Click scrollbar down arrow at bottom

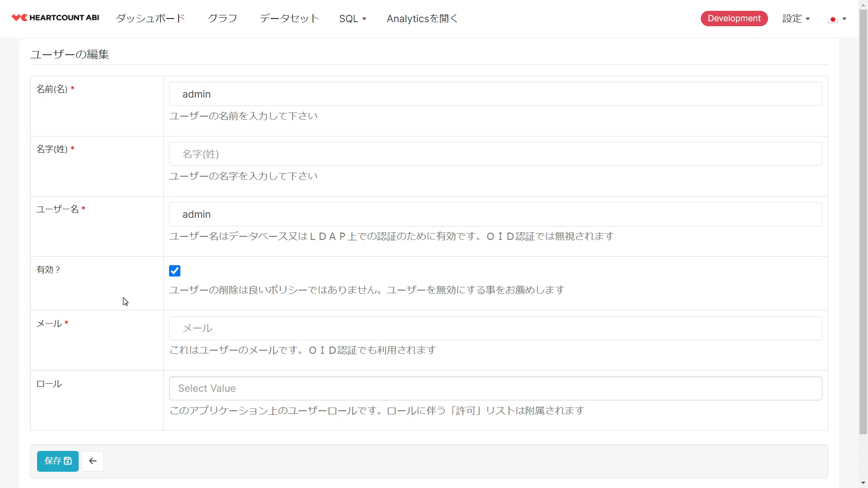tap(863, 483)
